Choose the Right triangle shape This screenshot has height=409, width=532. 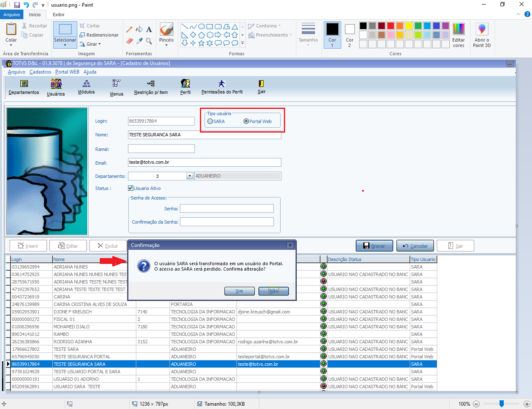(x=185, y=35)
